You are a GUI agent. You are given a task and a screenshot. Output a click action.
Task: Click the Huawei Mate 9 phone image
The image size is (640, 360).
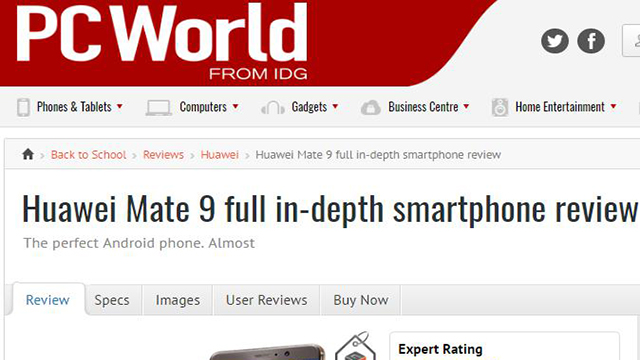pyautogui.click(x=267, y=352)
